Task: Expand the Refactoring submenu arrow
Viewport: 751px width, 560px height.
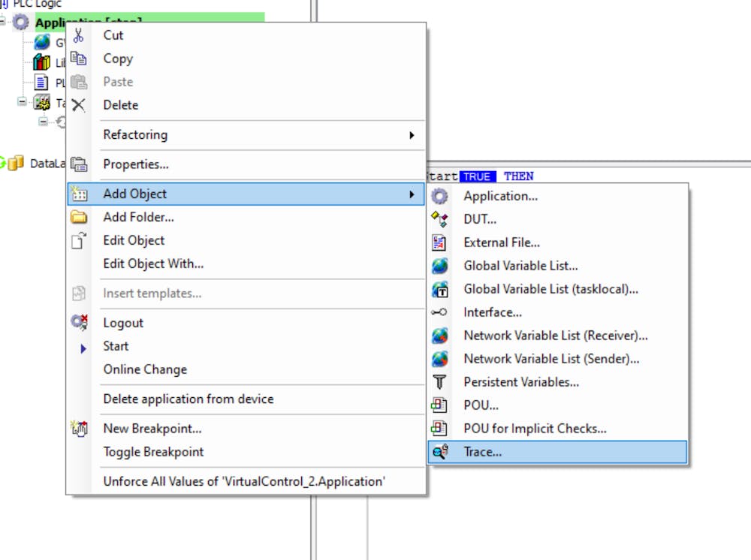Action: [412, 135]
